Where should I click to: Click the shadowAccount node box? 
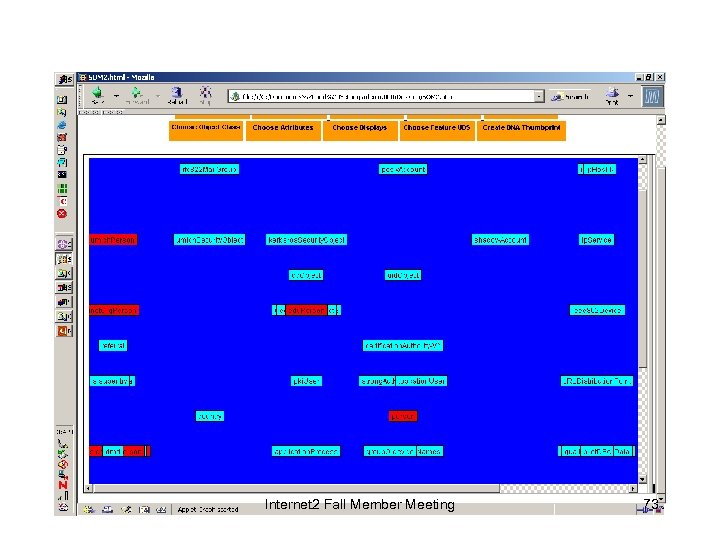pyautogui.click(x=500, y=240)
